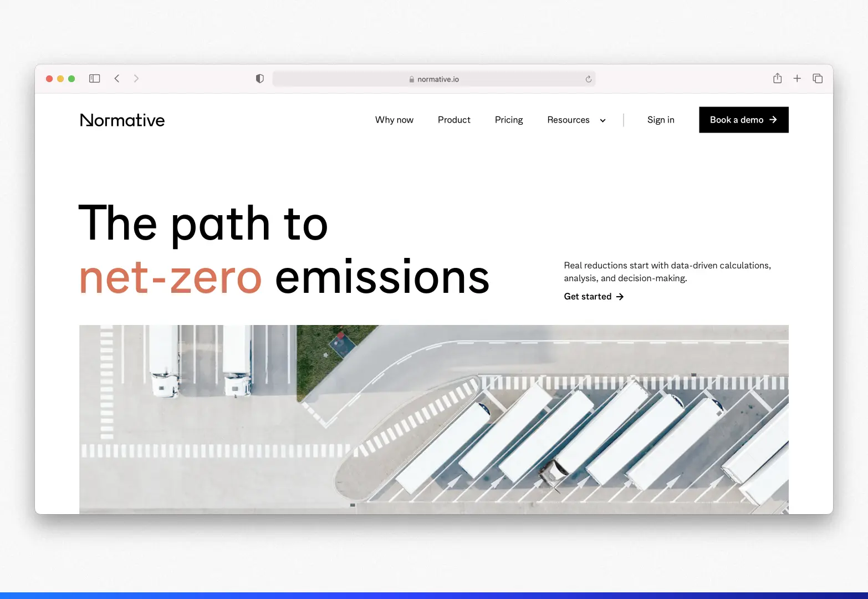The image size is (868, 599).
Task: Click the browser forward navigation arrow
Action: coord(136,78)
